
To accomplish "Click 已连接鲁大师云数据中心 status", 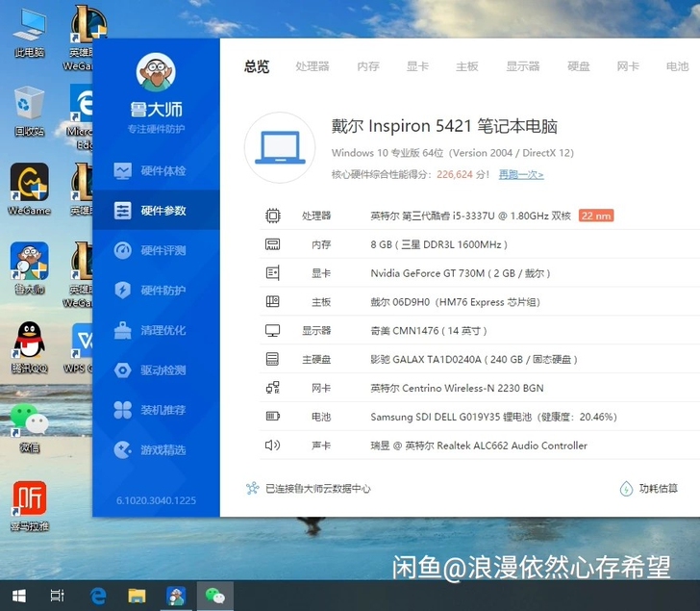I will click(x=318, y=489).
